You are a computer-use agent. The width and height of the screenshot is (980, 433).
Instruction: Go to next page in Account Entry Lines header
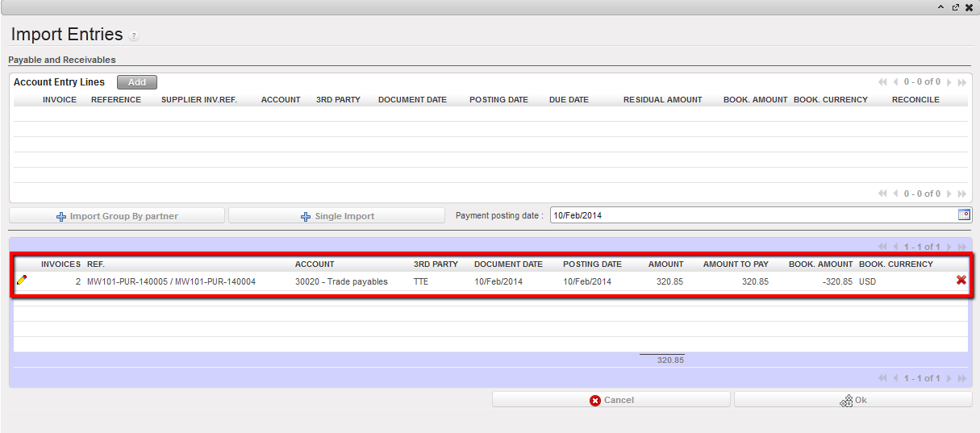[x=949, y=82]
